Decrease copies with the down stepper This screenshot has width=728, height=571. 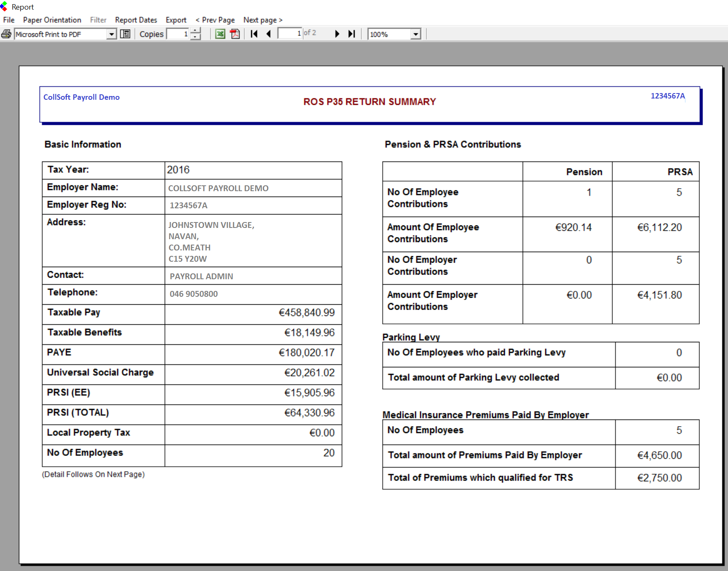click(x=195, y=37)
